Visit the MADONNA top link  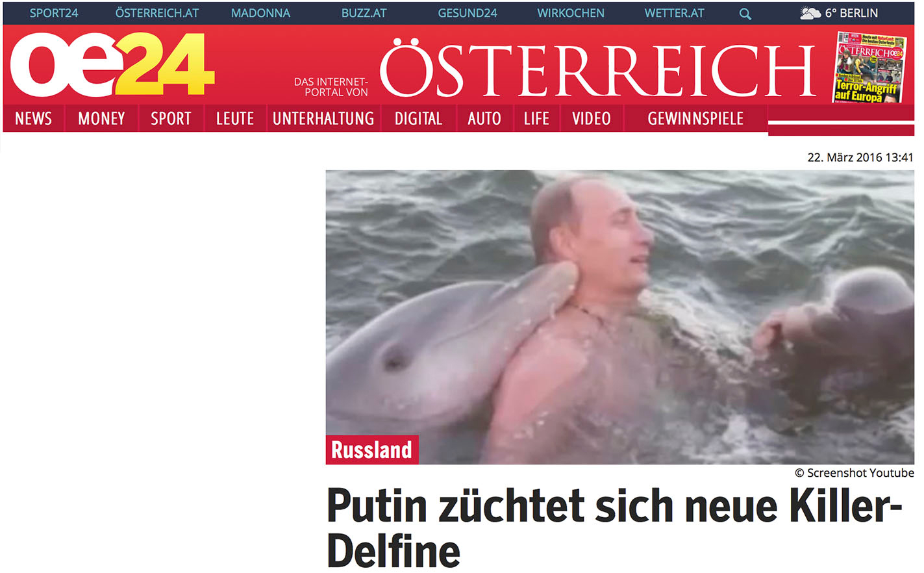click(x=260, y=13)
